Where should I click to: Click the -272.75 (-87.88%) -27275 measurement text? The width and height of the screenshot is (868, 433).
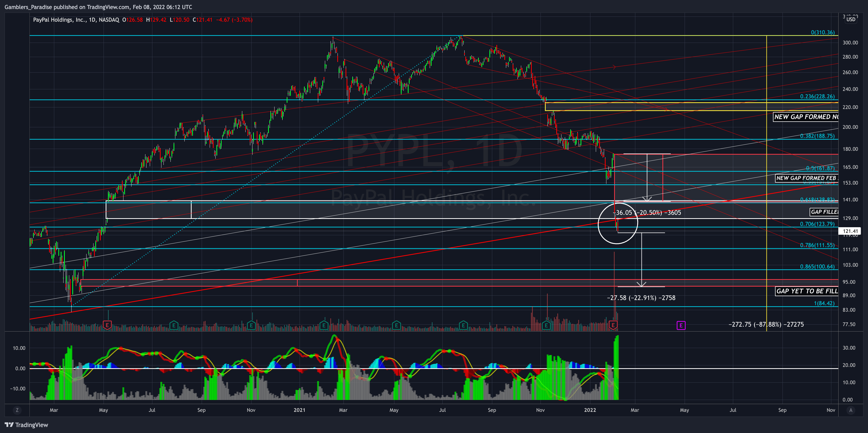pyautogui.click(x=766, y=325)
